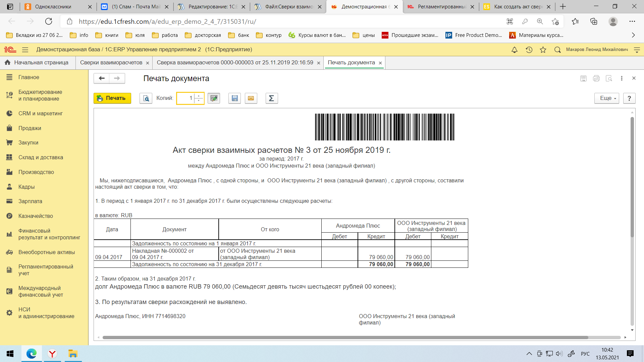644x362 pixels.
Task: Close the Печать документа form with X
Action: 634,78
